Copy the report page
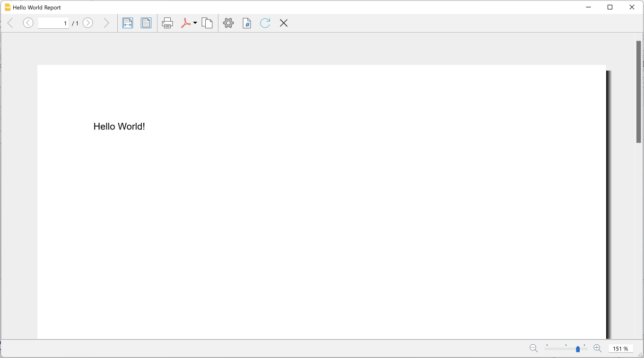Viewport: 644px width, 358px height. pyautogui.click(x=207, y=23)
